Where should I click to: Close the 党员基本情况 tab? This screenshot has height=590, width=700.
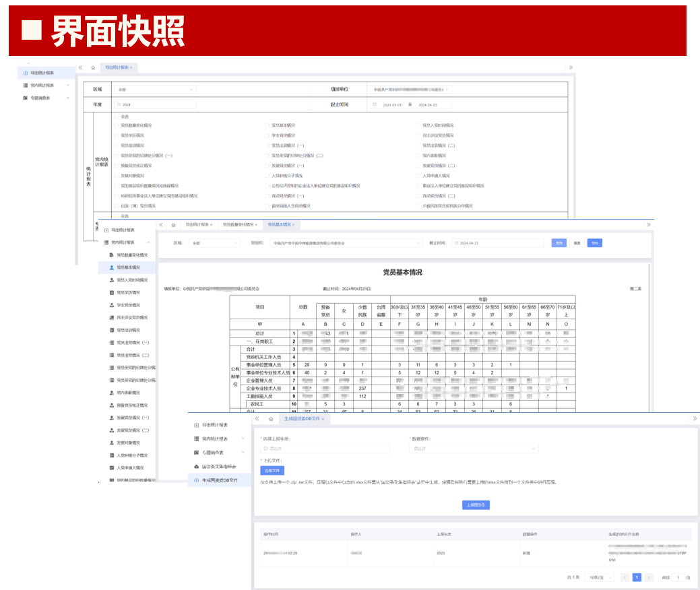(x=294, y=224)
